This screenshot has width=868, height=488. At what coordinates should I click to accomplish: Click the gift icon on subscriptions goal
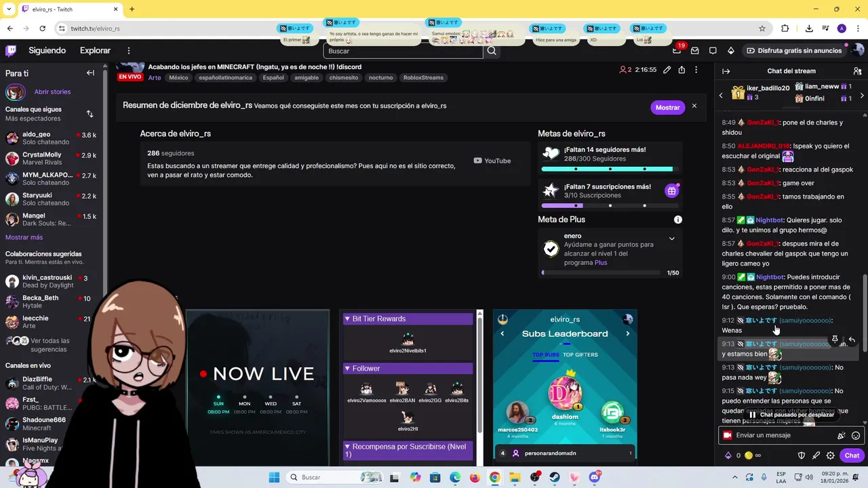[x=671, y=190]
